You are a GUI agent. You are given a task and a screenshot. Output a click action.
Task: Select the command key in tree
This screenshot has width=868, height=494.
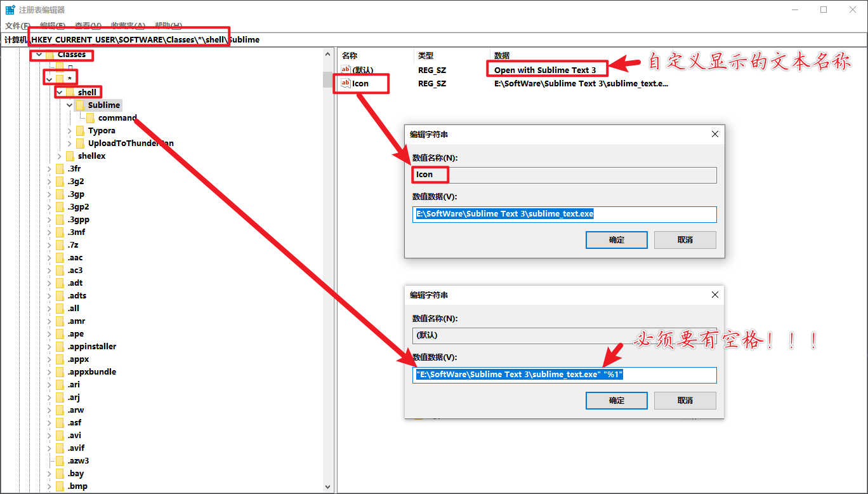tap(117, 117)
